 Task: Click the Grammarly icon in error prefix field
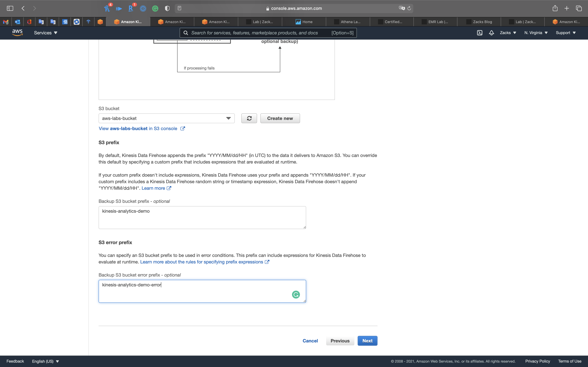(296, 294)
